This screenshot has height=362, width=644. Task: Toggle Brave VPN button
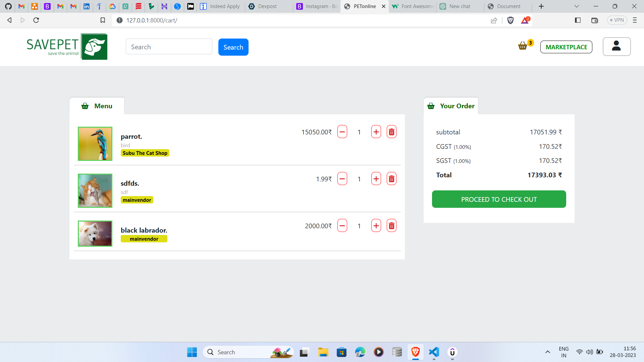pos(617,20)
